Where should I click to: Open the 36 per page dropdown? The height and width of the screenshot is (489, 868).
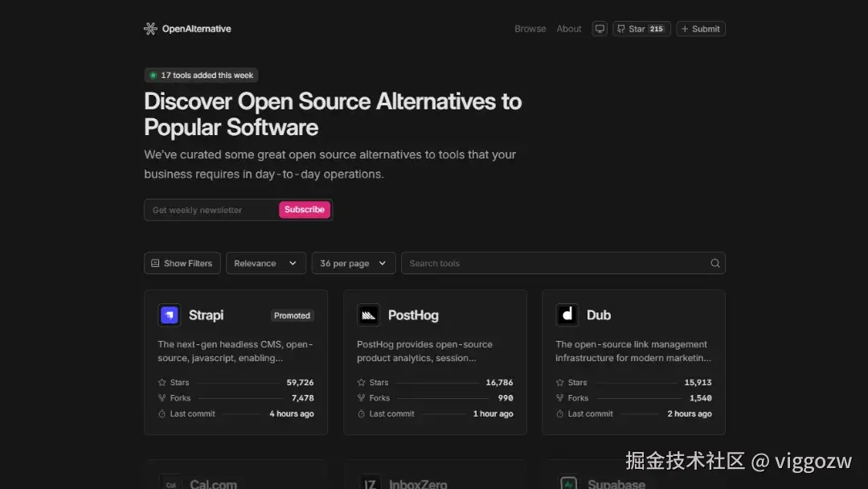click(x=353, y=263)
